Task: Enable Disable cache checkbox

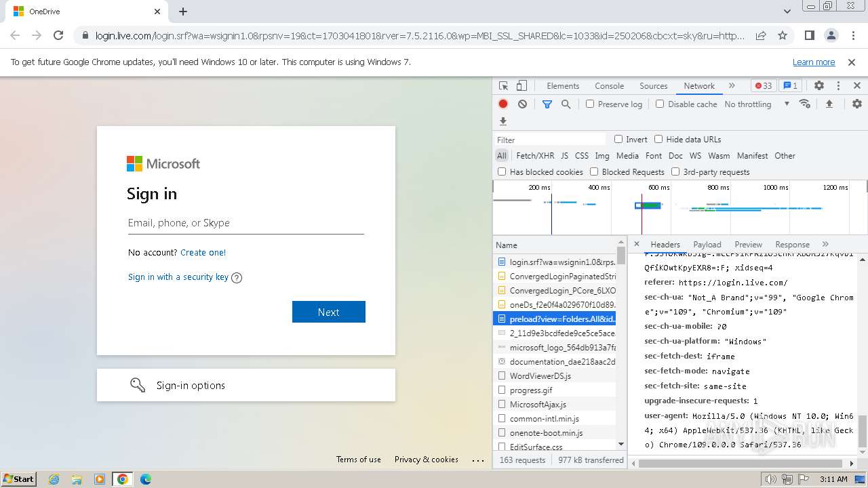Action: [x=660, y=104]
